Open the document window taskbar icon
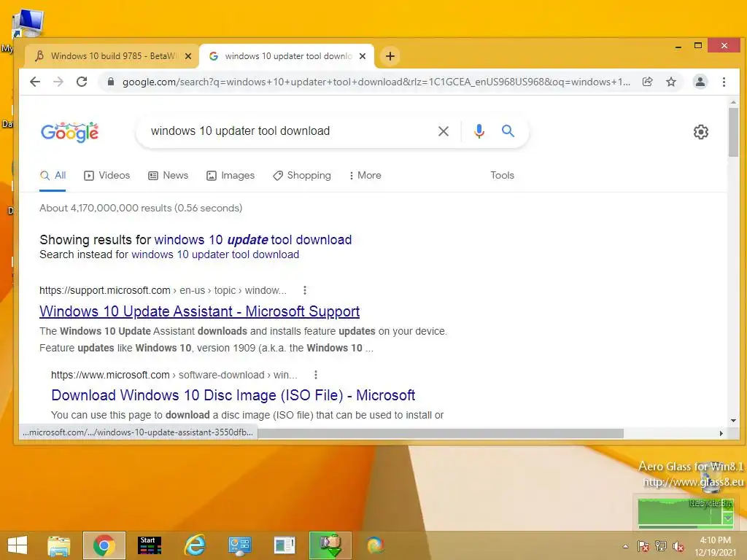This screenshot has height=560, width=747. point(285,545)
